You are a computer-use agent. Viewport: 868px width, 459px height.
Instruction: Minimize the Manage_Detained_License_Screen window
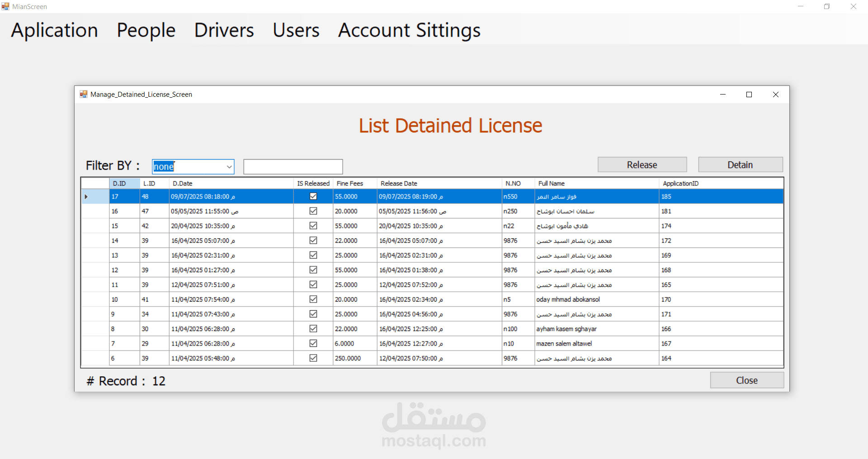(723, 95)
